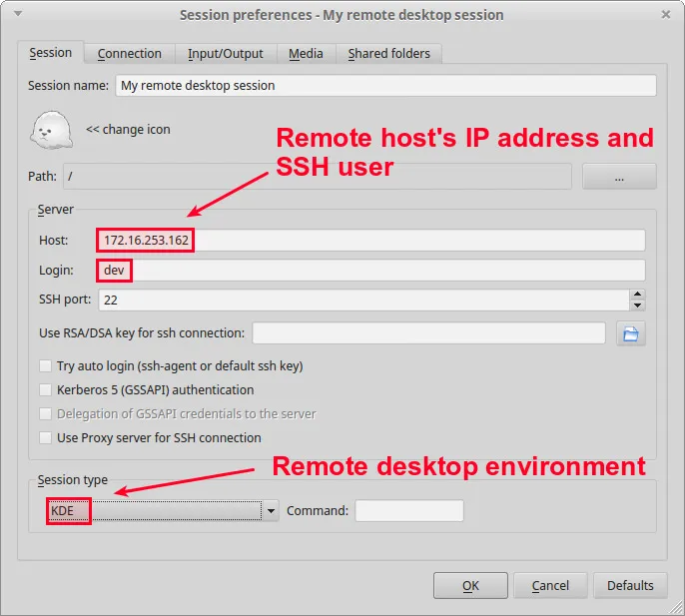Click the window menu icon in title bar
Image resolution: width=685 pixels, height=616 pixels.
[19, 15]
